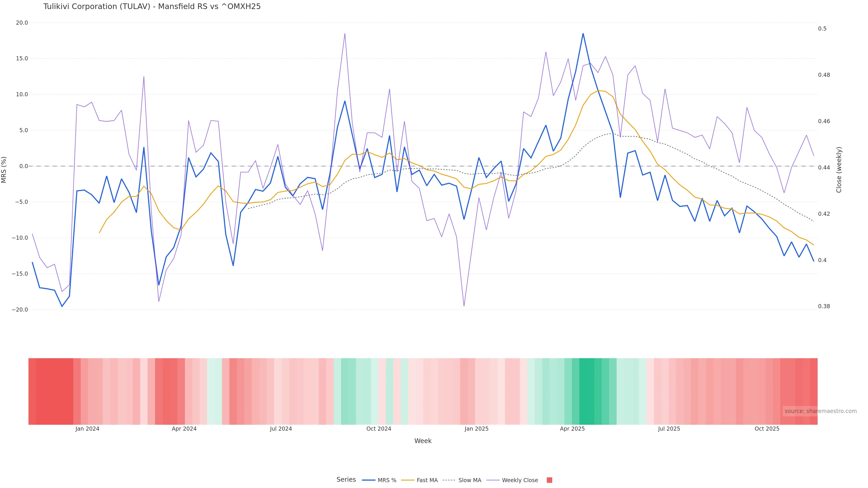Click the dotted Slow MA line icon
The height and width of the screenshot is (488, 868).
tap(449, 480)
